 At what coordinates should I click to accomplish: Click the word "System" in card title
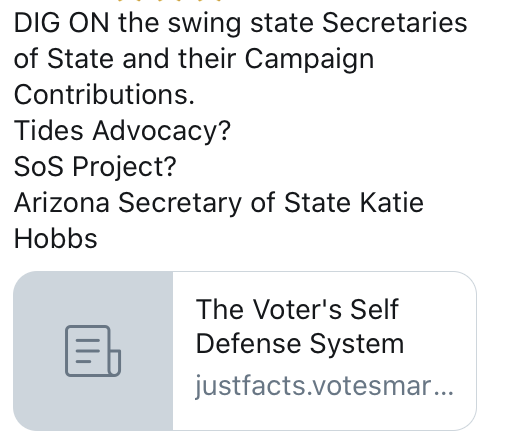pos(357,345)
